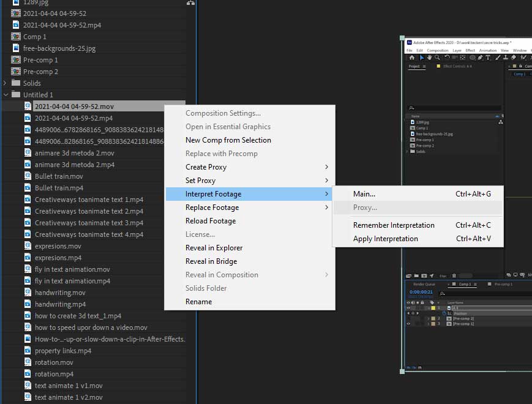This screenshot has width=532, height=404.
Task: Click Remember Interpretation option
Action: tap(394, 225)
